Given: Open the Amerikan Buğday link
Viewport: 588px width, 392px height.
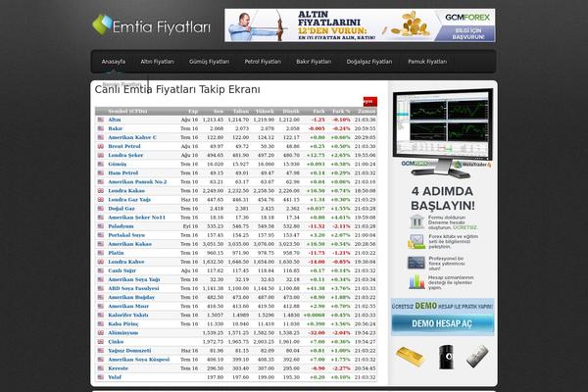Looking at the screenshot, I should pos(131,297).
